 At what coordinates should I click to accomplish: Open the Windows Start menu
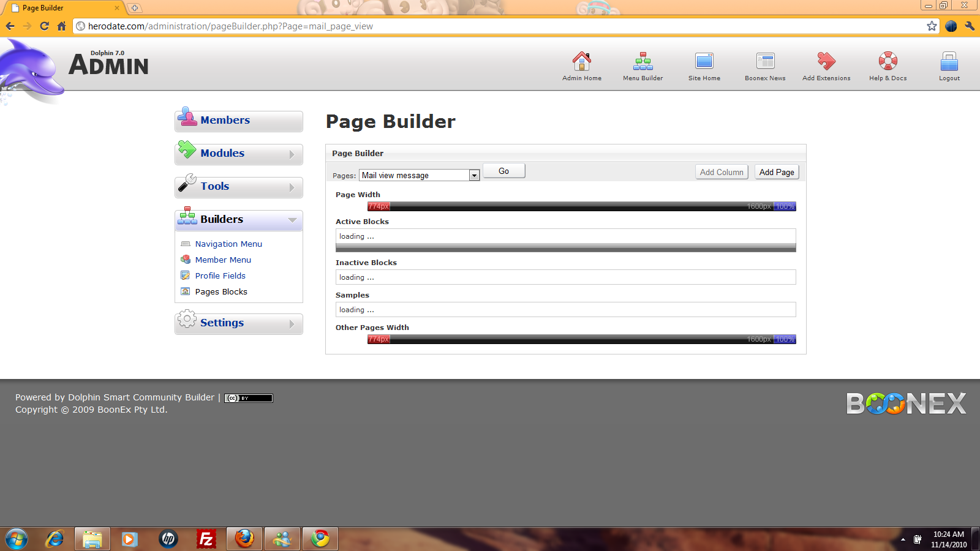tap(17, 539)
